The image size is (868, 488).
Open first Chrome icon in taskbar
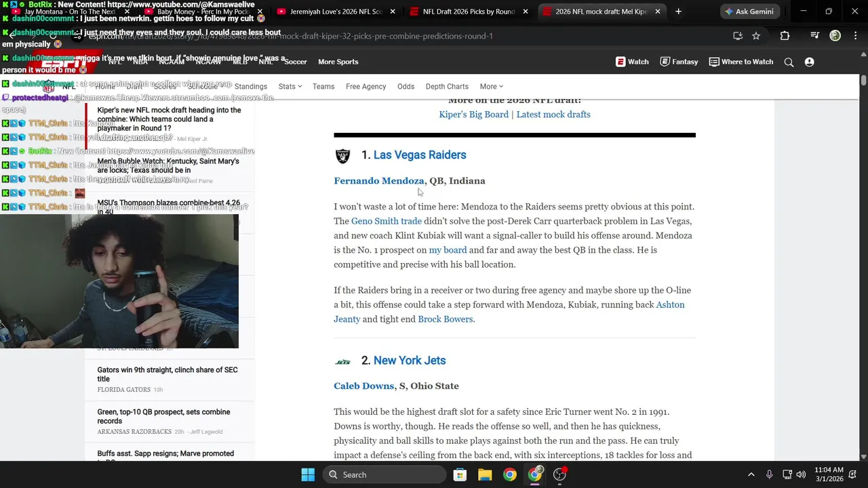(510, 474)
